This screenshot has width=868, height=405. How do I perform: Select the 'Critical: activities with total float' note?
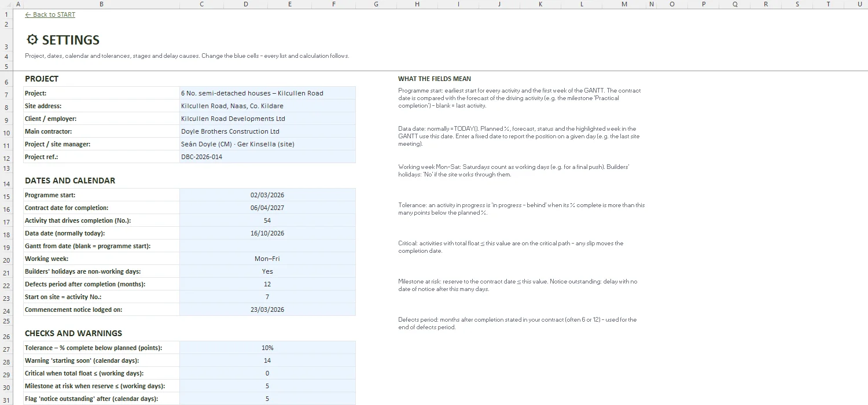tap(511, 247)
